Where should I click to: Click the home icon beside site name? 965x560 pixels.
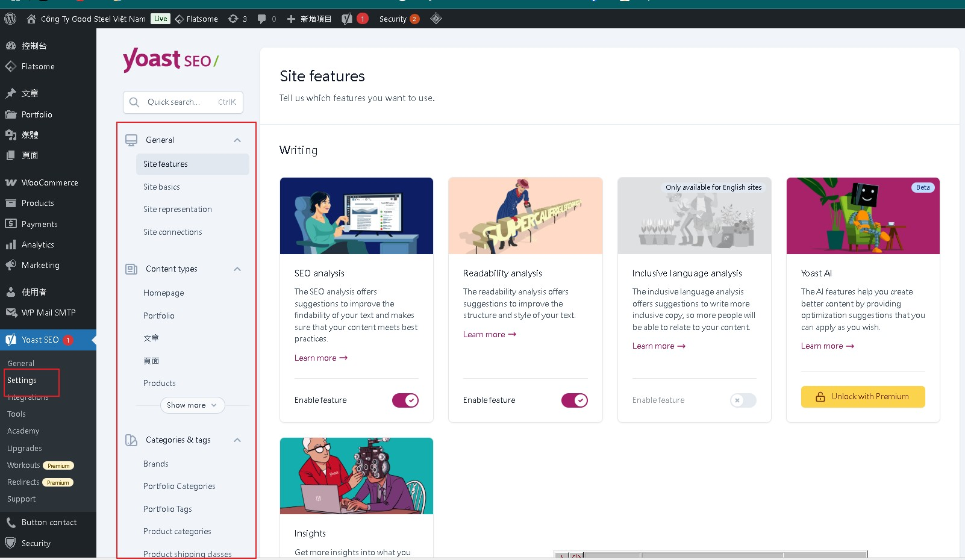(x=31, y=19)
